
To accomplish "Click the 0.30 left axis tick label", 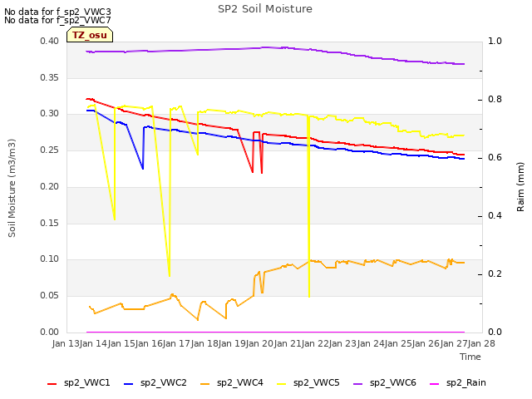I will pyautogui.click(x=50, y=114).
